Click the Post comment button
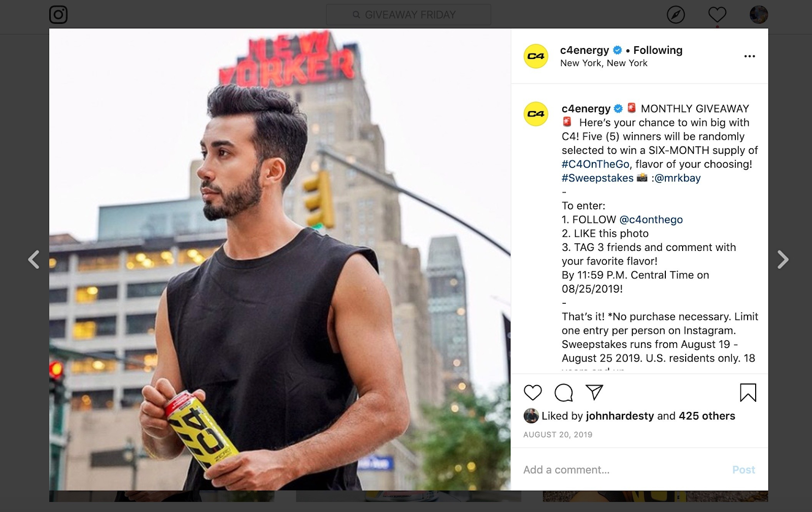The height and width of the screenshot is (512, 812). [743, 470]
